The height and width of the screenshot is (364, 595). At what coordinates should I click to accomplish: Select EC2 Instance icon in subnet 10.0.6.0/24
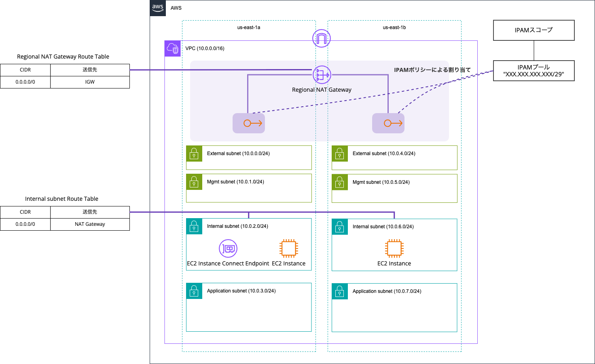pos(394,248)
